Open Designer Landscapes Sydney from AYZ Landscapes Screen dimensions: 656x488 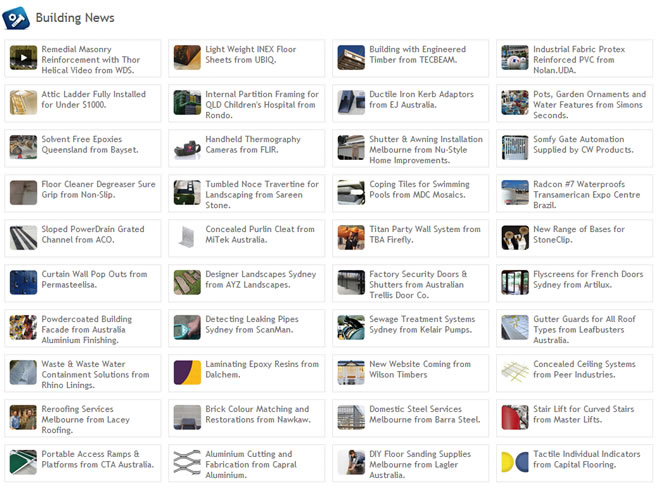coord(261,280)
